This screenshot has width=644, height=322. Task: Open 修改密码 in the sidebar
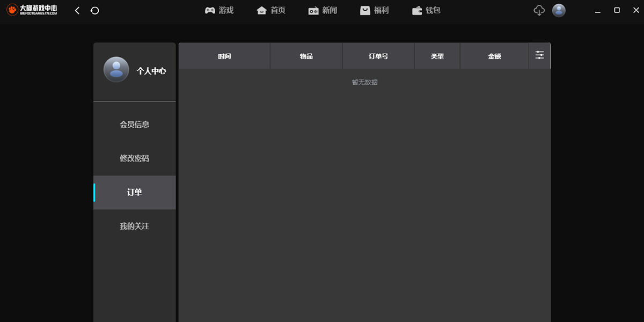[x=134, y=158]
